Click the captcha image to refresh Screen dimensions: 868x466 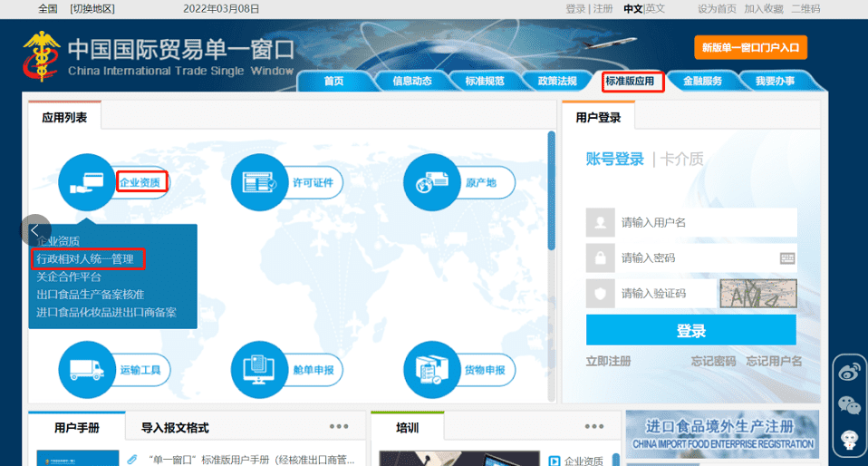(757, 293)
